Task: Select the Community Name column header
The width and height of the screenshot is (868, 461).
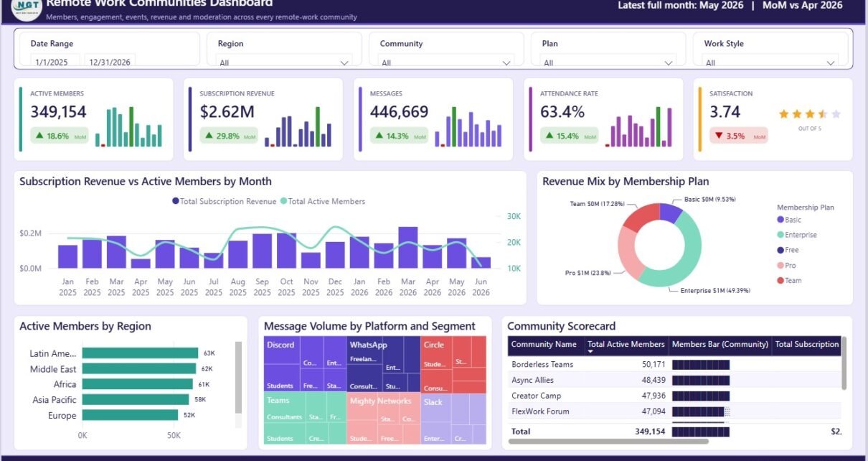Action: tap(544, 345)
